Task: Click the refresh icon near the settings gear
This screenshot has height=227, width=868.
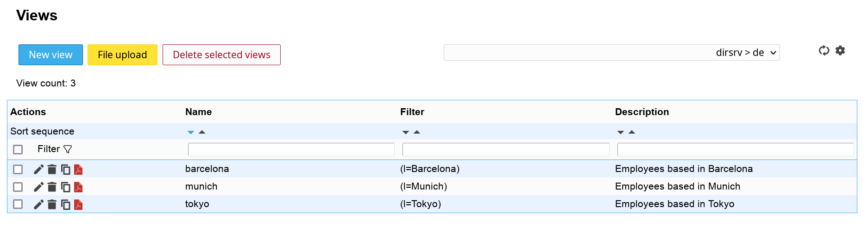Action: (824, 50)
